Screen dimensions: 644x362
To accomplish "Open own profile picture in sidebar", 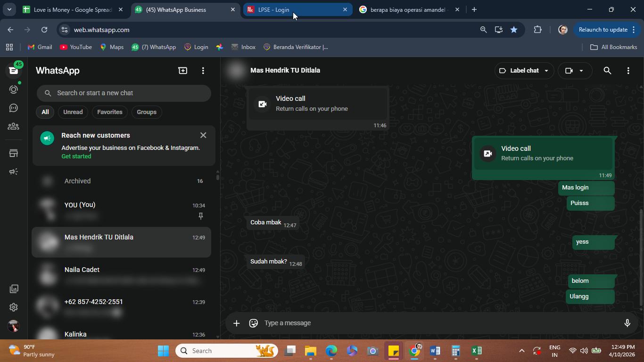I will pos(14,326).
